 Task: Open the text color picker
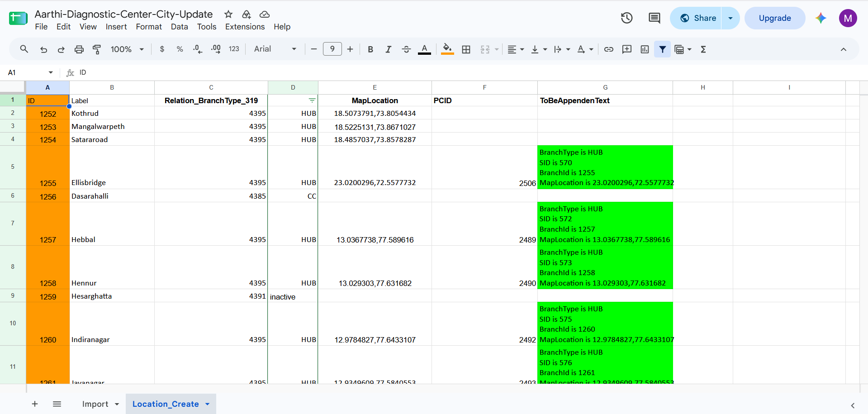point(424,49)
